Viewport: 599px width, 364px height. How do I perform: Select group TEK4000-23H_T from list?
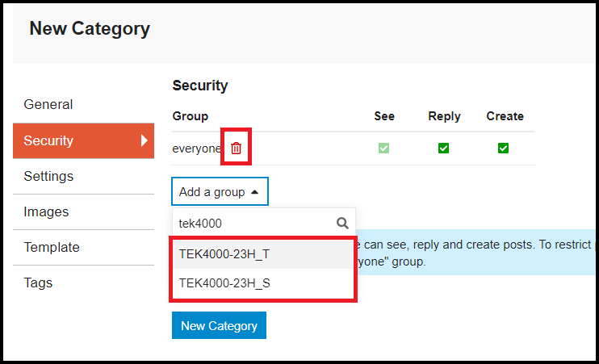point(263,254)
